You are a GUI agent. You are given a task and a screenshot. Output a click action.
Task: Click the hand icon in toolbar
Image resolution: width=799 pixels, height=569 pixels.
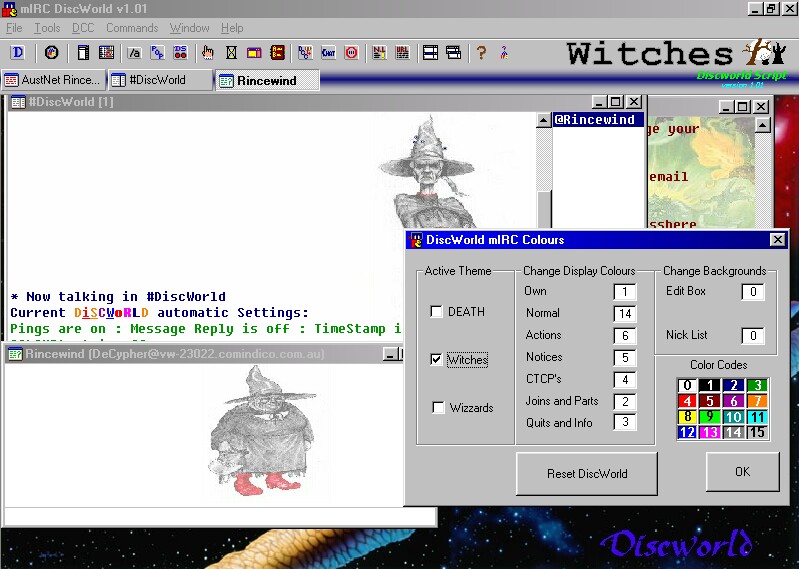pos(208,53)
